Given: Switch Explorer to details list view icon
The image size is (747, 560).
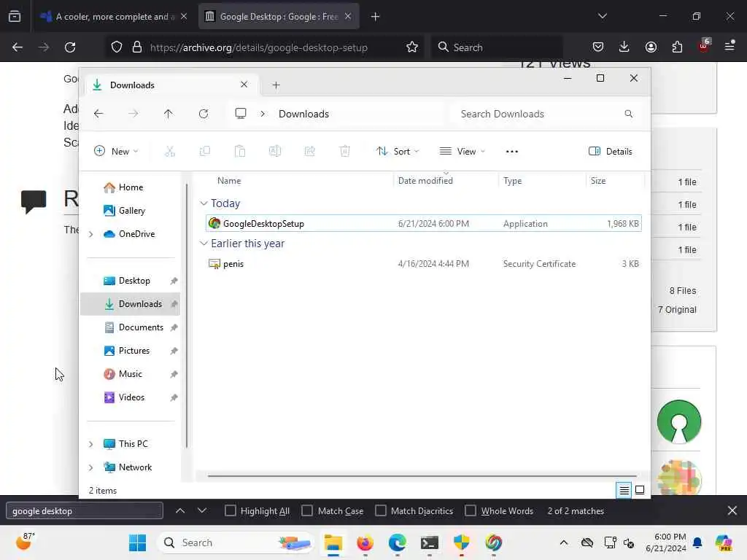Looking at the screenshot, I should [x=624, y=490].
